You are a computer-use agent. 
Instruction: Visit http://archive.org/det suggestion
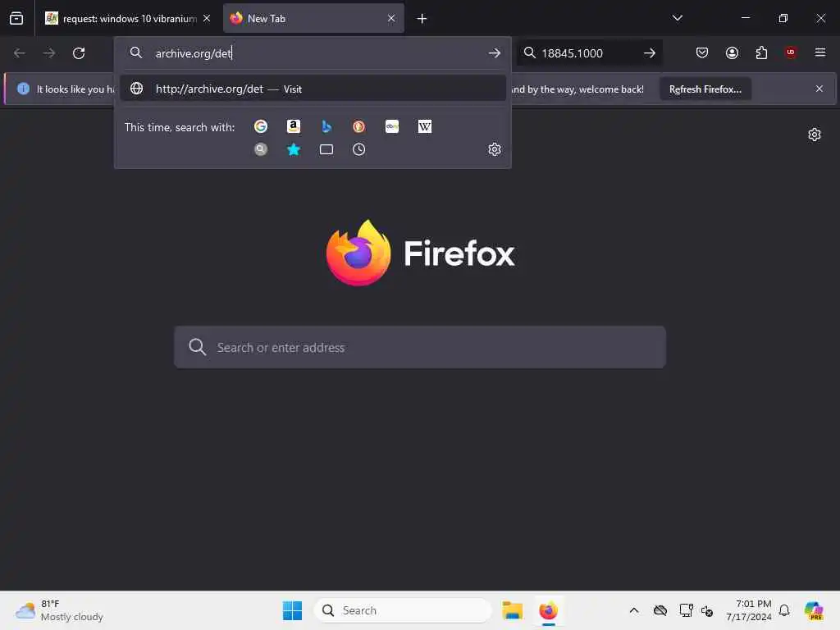313,89
